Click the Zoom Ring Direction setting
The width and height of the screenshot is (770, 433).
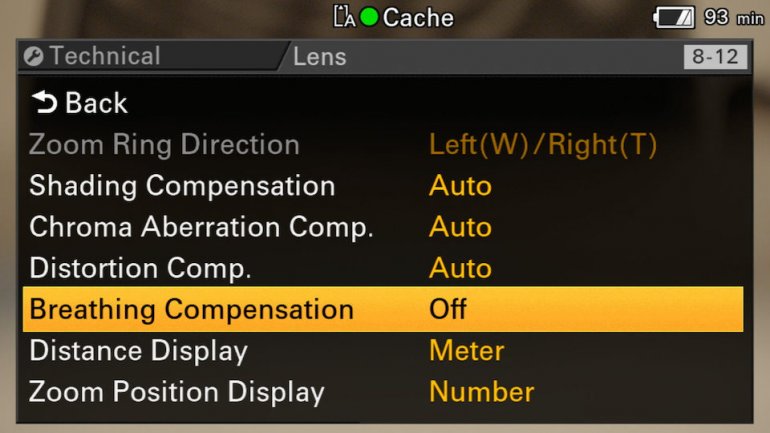pyautogui.click(x=164, y=144)
